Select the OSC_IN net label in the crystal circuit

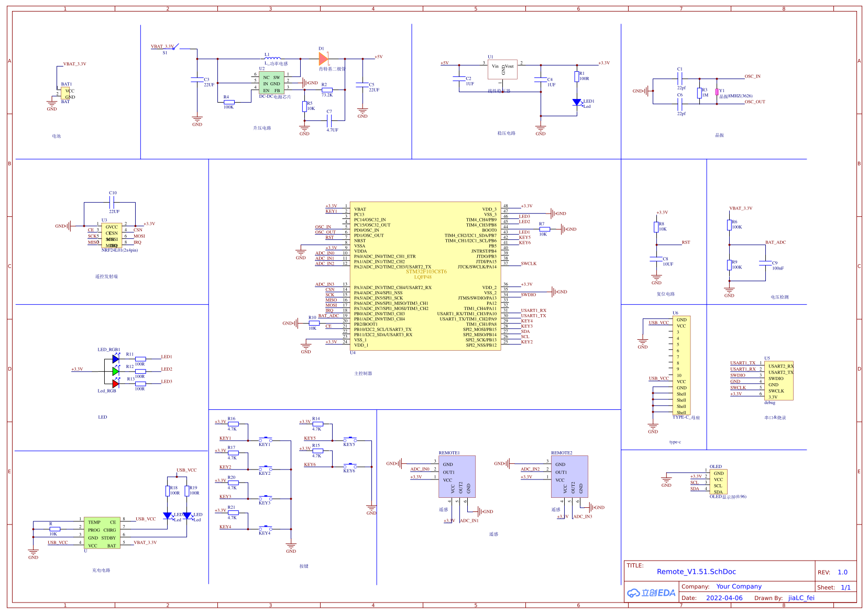point(753,76)
